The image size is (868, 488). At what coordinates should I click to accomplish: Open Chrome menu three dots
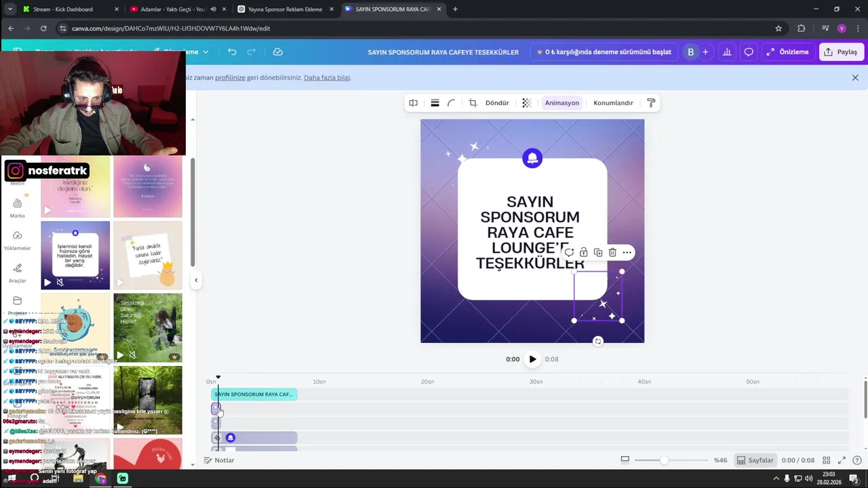(x=858, y=28)
